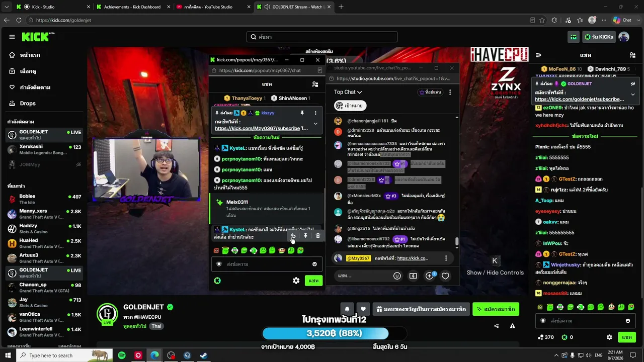The width and height of the screenshot is (644, 362).
Task: Open options for pinned @Mzy0367 YouTube message
Action: coord(446,258)
